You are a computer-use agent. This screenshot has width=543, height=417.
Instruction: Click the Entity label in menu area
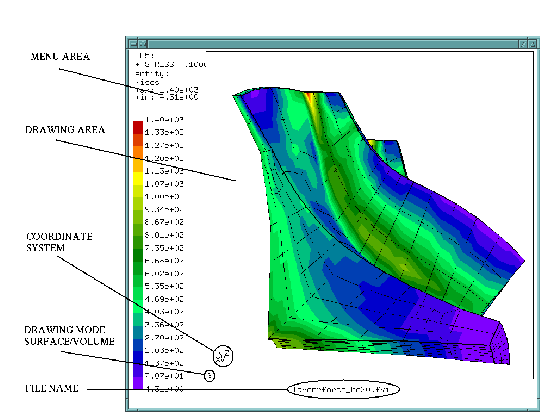click(x=152, y=73)
